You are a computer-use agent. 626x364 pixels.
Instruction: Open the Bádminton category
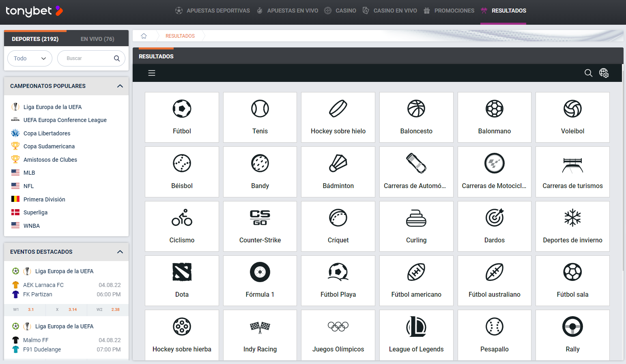pos(338,172)
